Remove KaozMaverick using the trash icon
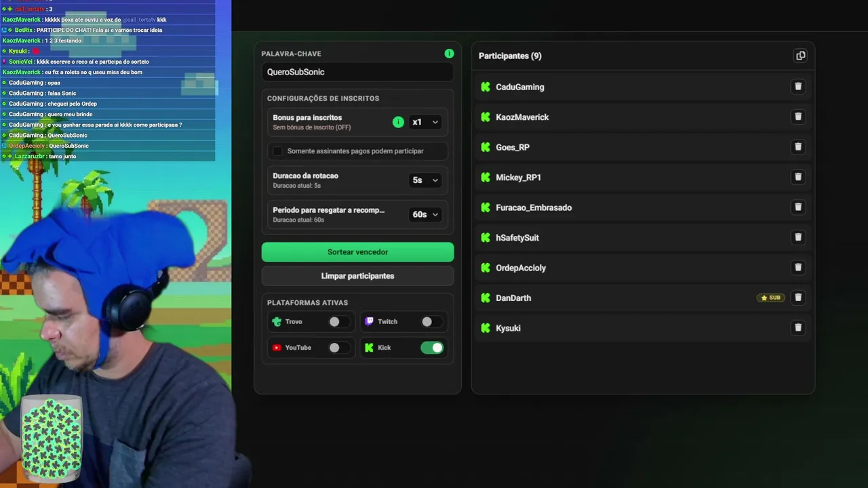868x488 pixels. click(x=798, y=117)
